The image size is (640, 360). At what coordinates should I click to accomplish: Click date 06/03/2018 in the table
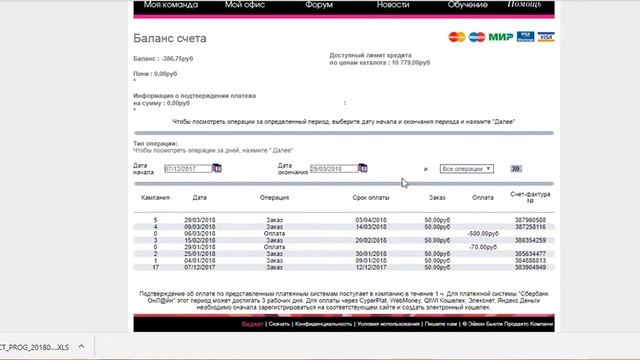200,233
